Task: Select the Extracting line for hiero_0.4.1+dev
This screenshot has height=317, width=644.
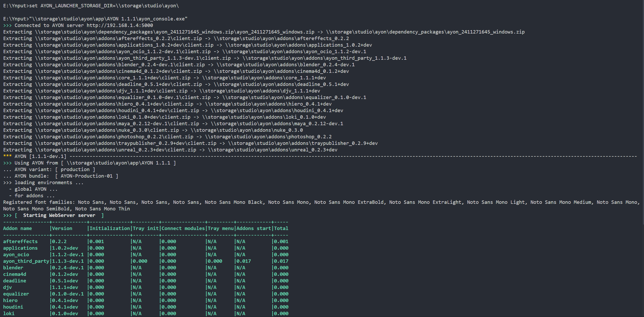Action: pyautogui.click(x=167, y=104)
